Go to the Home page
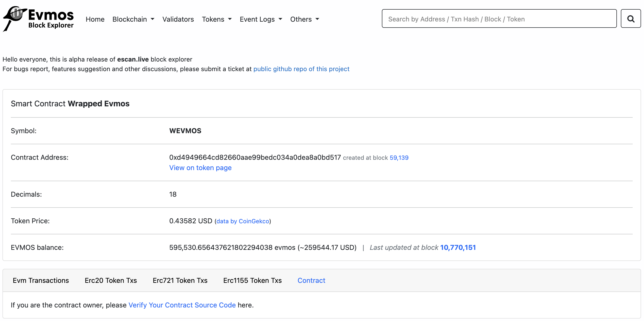 tap(95, 19)
